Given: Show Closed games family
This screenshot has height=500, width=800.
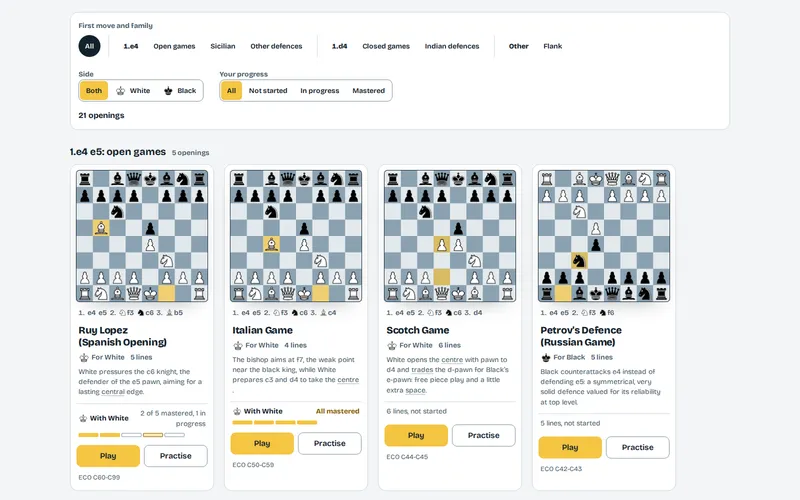Looking at the screenshot, I should click(x=386, y=46).
